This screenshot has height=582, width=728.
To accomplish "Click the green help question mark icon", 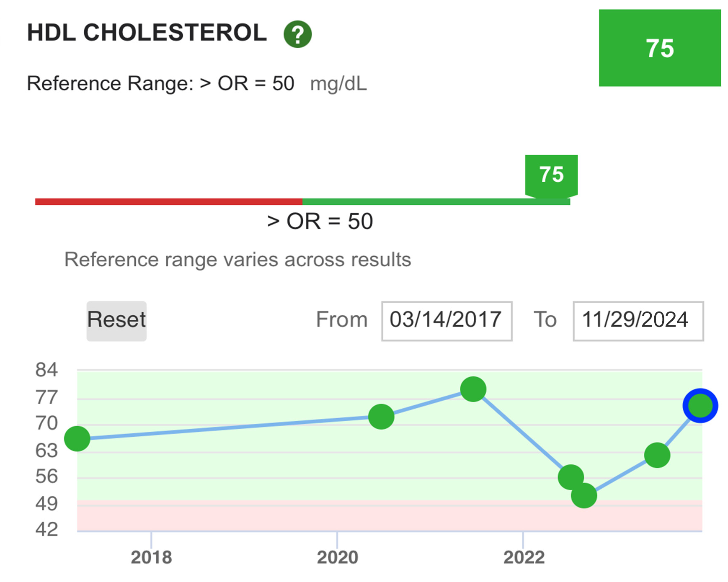I will [x=297, y=34].
